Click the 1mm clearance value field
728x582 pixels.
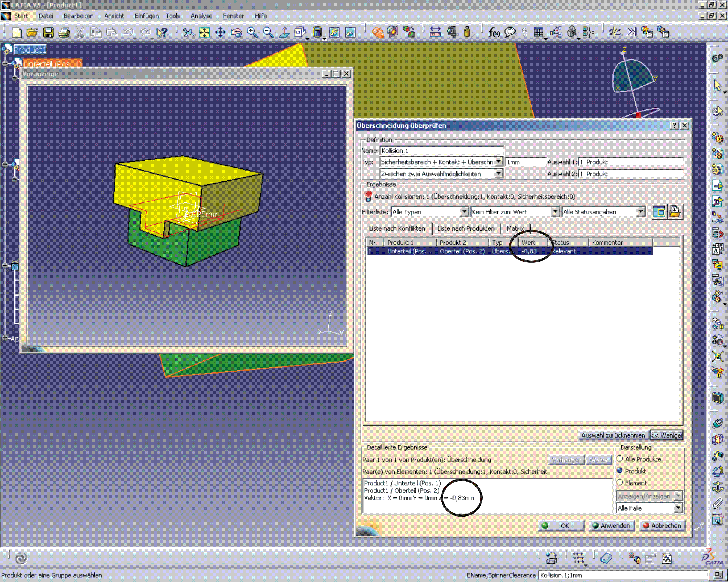point(526,162)
